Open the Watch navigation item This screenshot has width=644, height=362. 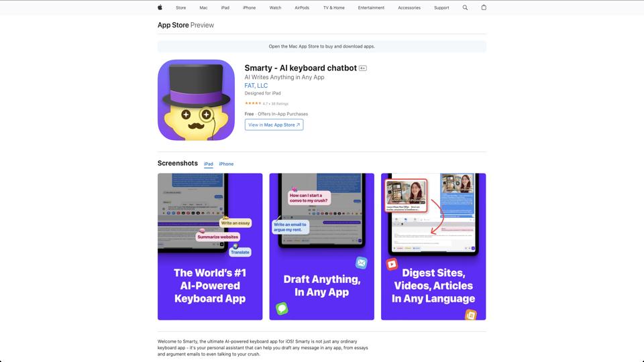[275, 8]
